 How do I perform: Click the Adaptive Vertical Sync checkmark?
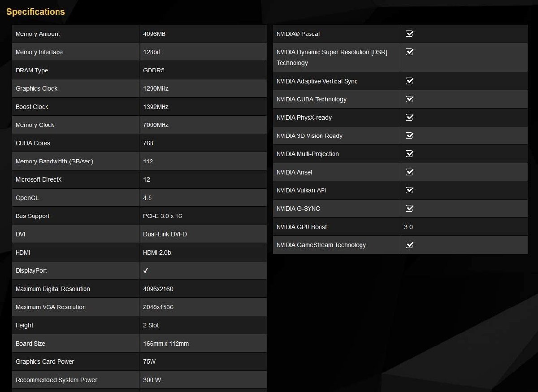pos(409,81)
